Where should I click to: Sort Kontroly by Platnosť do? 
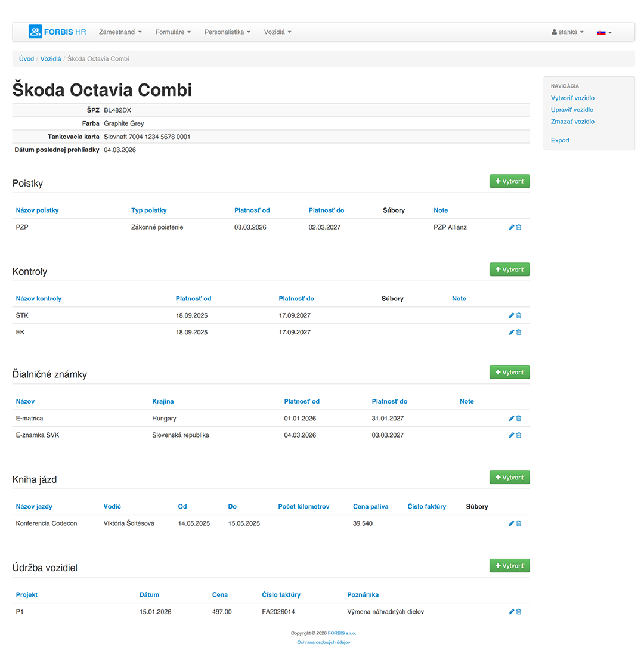[x=296, y=299]
